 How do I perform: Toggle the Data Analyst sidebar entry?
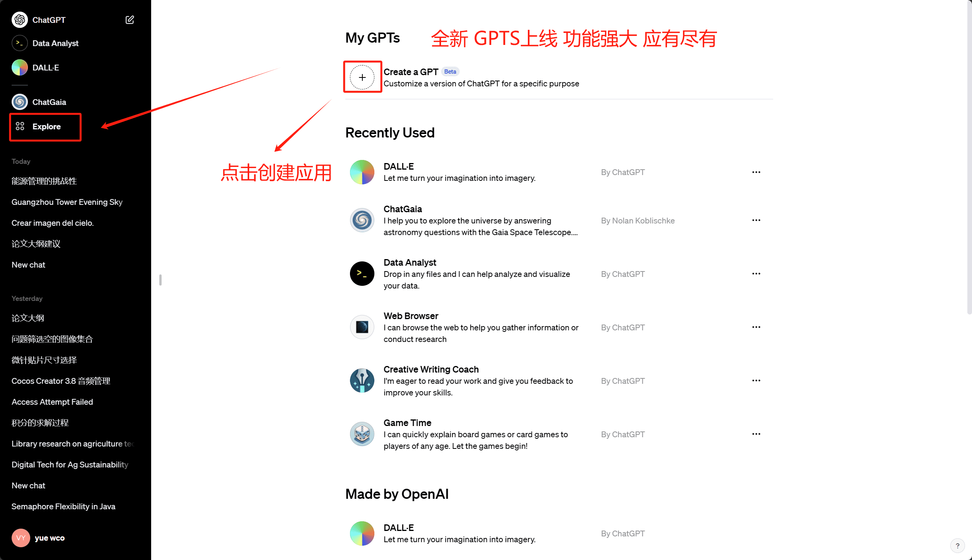tap(75, 43)
